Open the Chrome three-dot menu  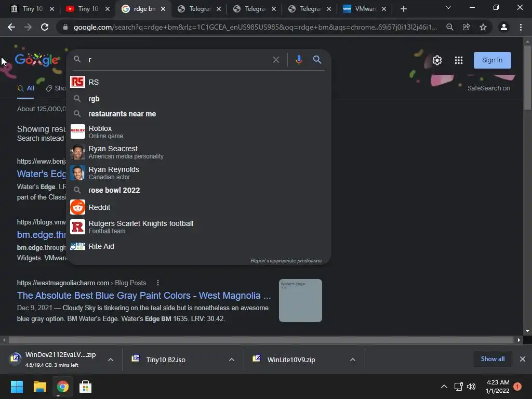pyautogui.click(x=521, y=27)
